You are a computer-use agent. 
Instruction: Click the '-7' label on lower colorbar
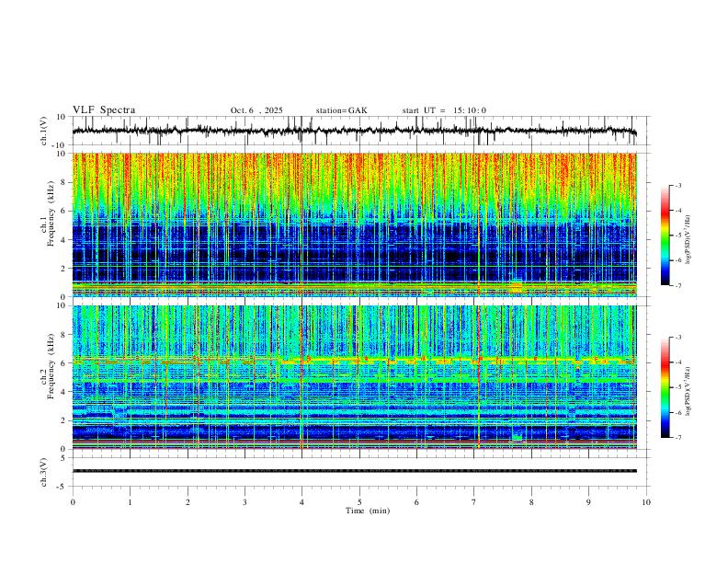coord(678,438)
